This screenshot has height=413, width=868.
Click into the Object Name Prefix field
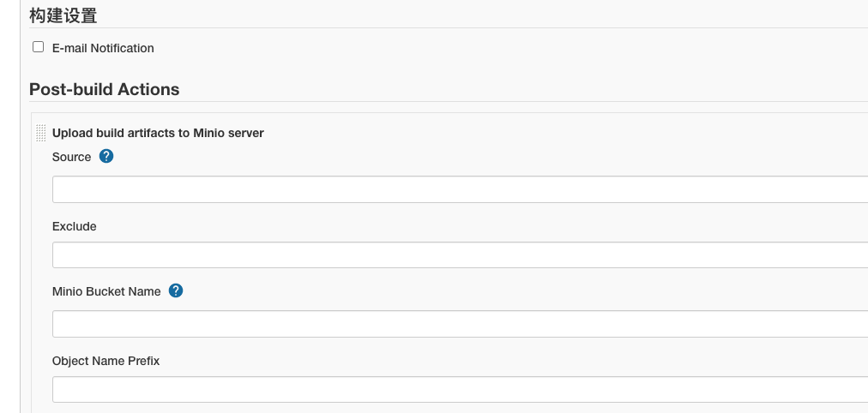(x=460, y=390)
